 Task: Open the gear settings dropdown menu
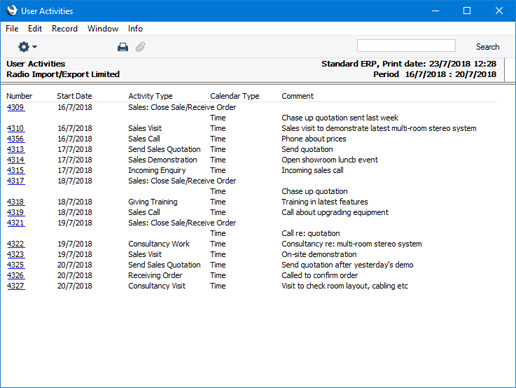(27, 47)
